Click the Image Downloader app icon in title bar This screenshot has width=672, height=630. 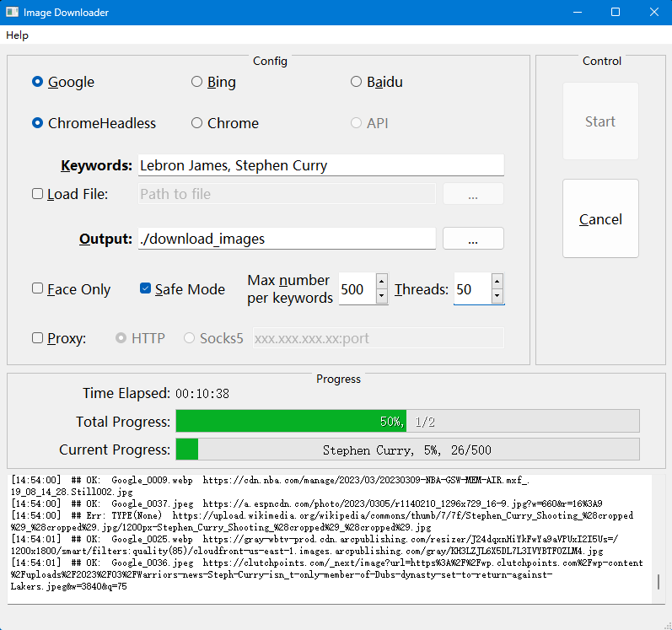[12, 12]
